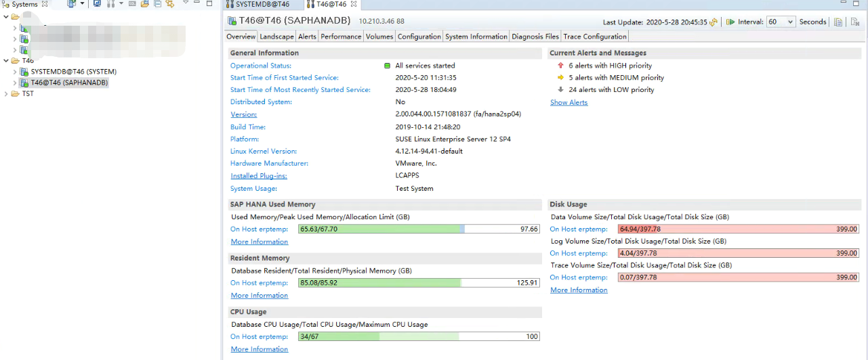Select the Overview tab
This screenshot has width=868, height=360.
241,37
